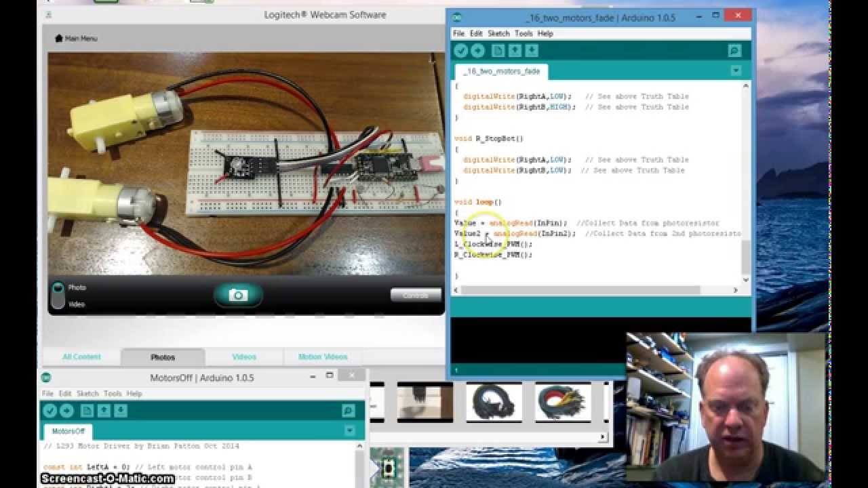Open Edit menu in _16_two_motors_fade window
The height and width of the screenshot is (488, 868).
click(x=476, y=33)
